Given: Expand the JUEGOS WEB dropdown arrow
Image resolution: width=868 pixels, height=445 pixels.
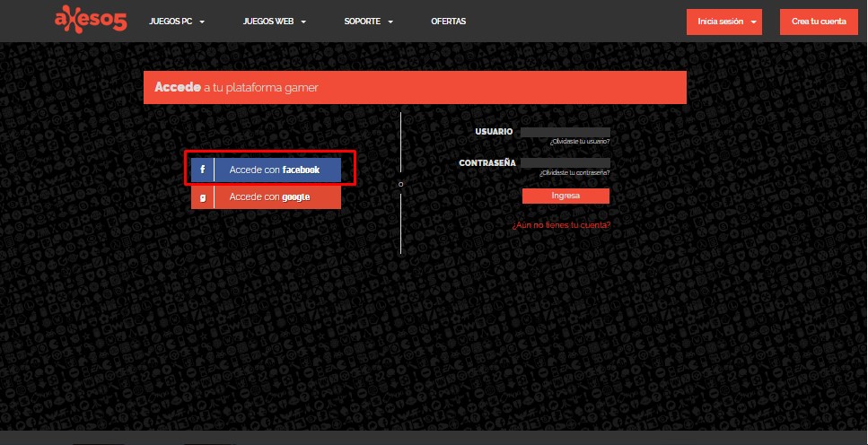Looking at the screenshot, I should coord(303,22).
